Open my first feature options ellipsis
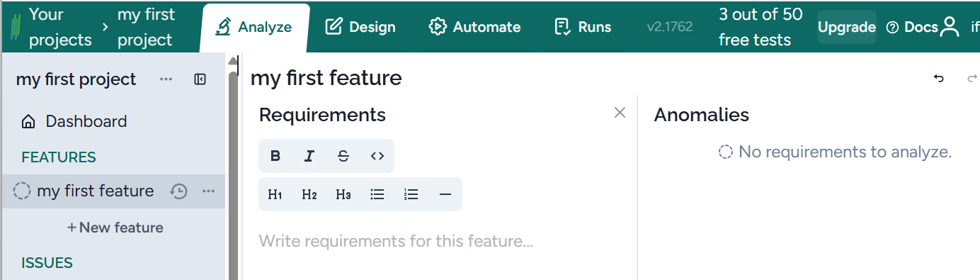This screenshot has height=280, width=980. tap(208, 191)
